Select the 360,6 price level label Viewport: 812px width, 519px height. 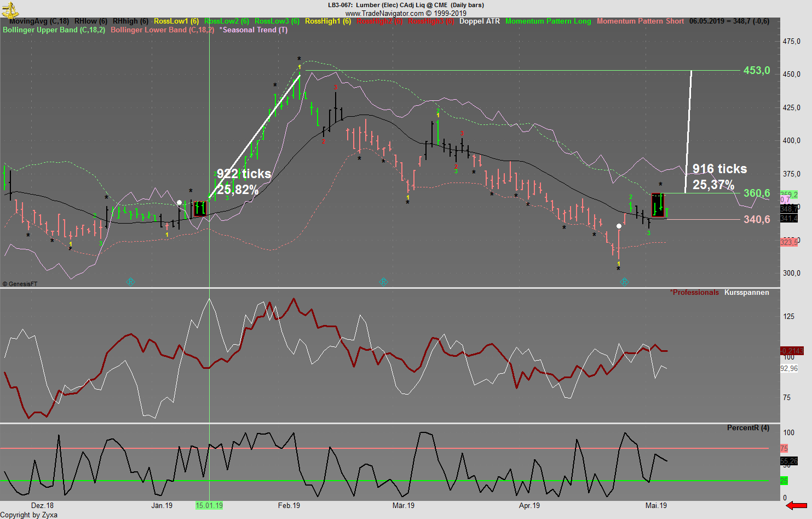coord(757,193)
